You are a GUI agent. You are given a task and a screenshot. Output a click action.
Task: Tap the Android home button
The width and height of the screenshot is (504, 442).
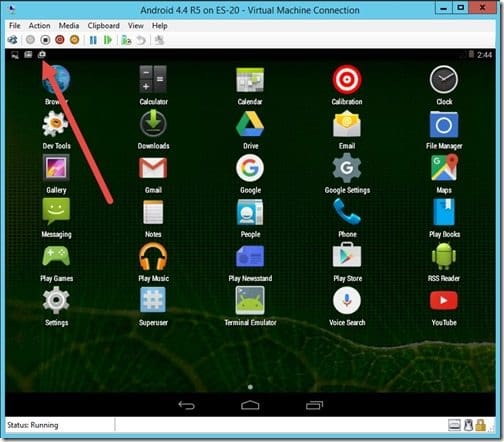coord(250,405)
